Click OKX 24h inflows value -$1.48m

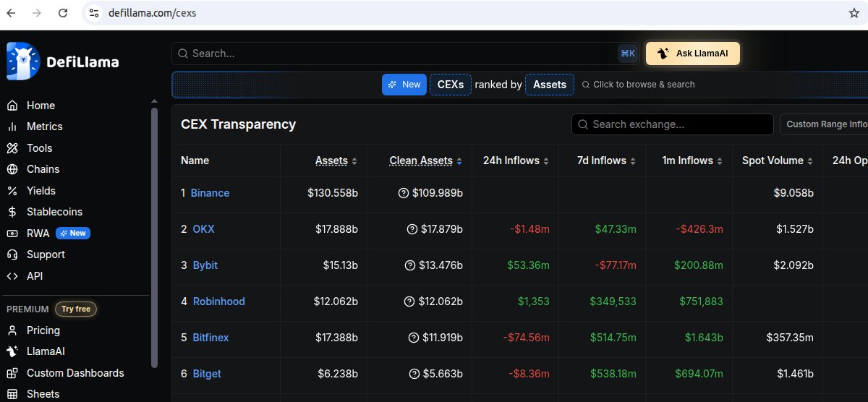point(529,229)
